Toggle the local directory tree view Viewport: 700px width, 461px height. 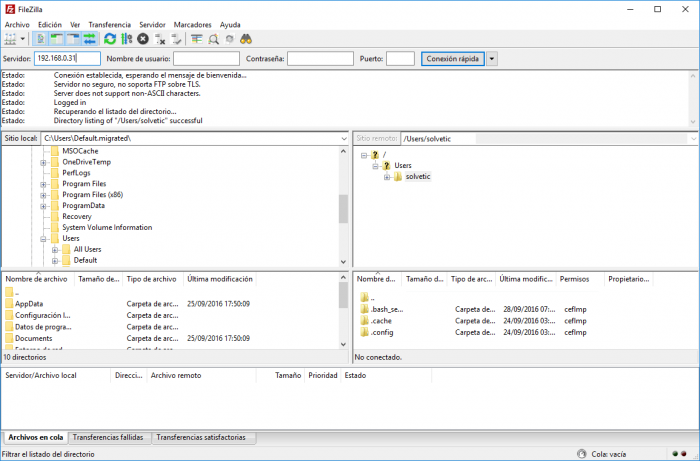point(57,39)
